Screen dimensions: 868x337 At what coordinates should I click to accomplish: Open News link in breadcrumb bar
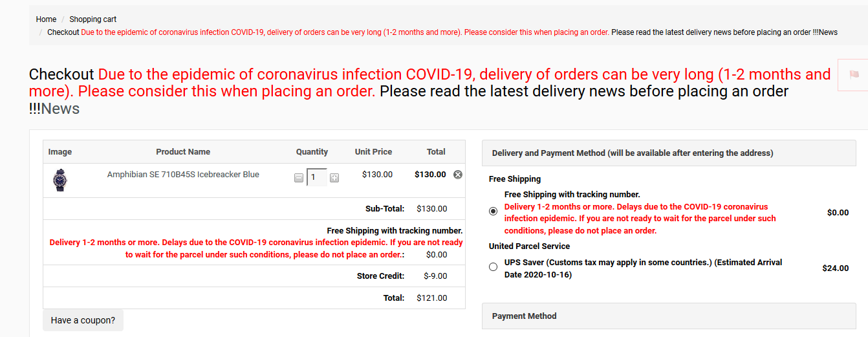[x=828, y=32]
